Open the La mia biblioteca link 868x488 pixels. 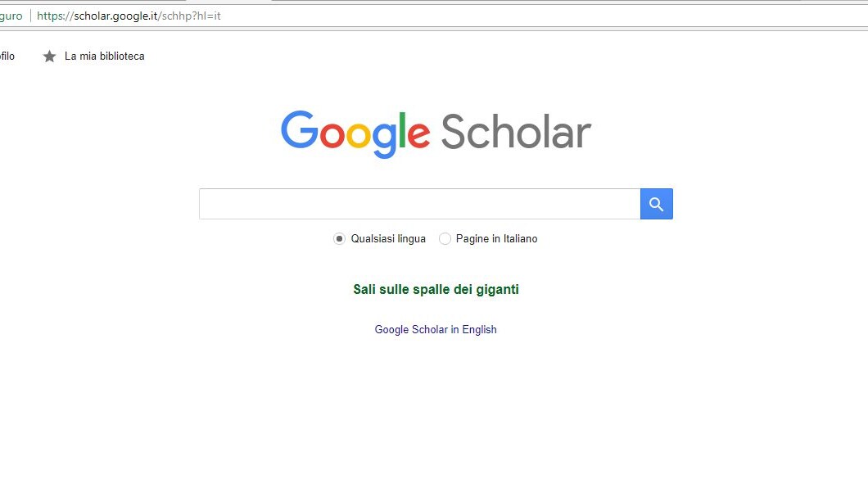(x=104, y=56)
